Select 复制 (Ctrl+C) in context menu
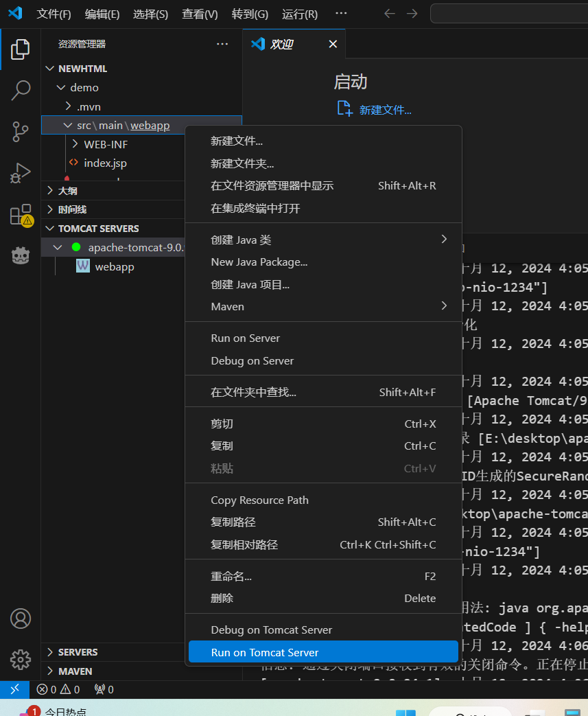The image size is (588, 716). [x=324, y=446]
